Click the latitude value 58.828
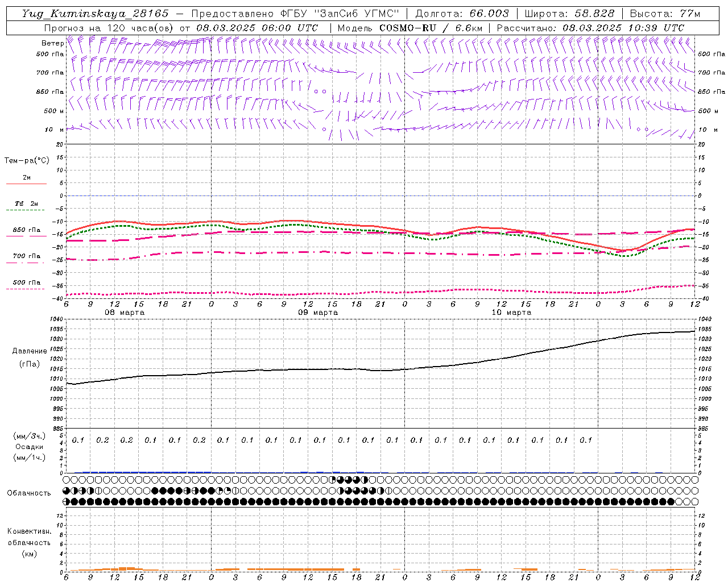 (595, 14)
